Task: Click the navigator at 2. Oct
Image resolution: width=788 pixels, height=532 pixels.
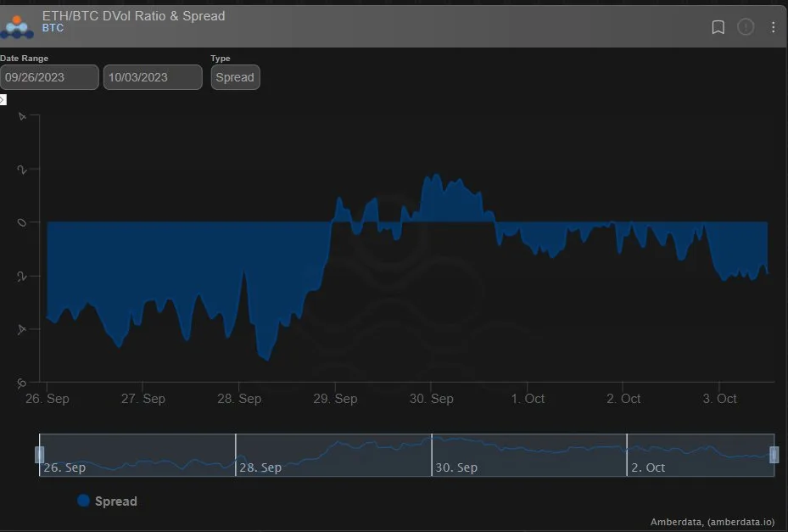Action: pos(648,468)
